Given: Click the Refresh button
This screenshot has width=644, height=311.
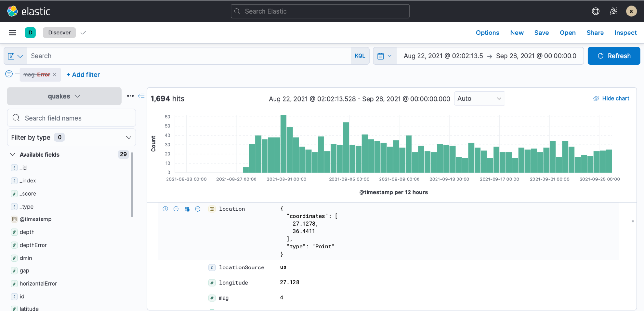Looking at the screenshot, I should [x=614, y=56].
